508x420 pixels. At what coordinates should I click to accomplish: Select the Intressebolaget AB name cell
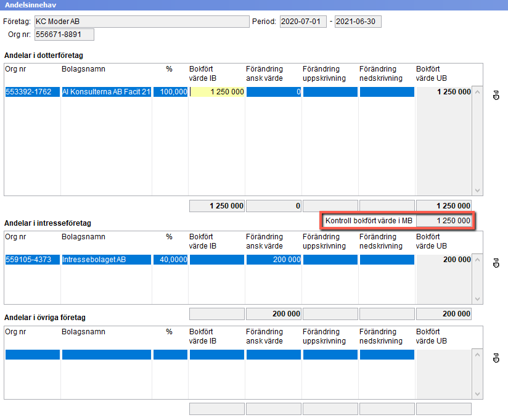tap(107, 260)
